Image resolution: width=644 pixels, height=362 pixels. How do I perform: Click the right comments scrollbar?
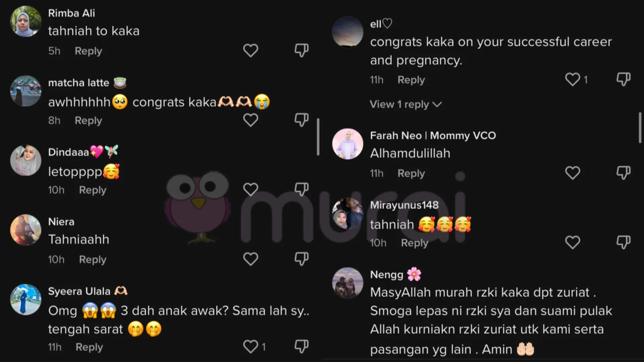tap(640, 128)
